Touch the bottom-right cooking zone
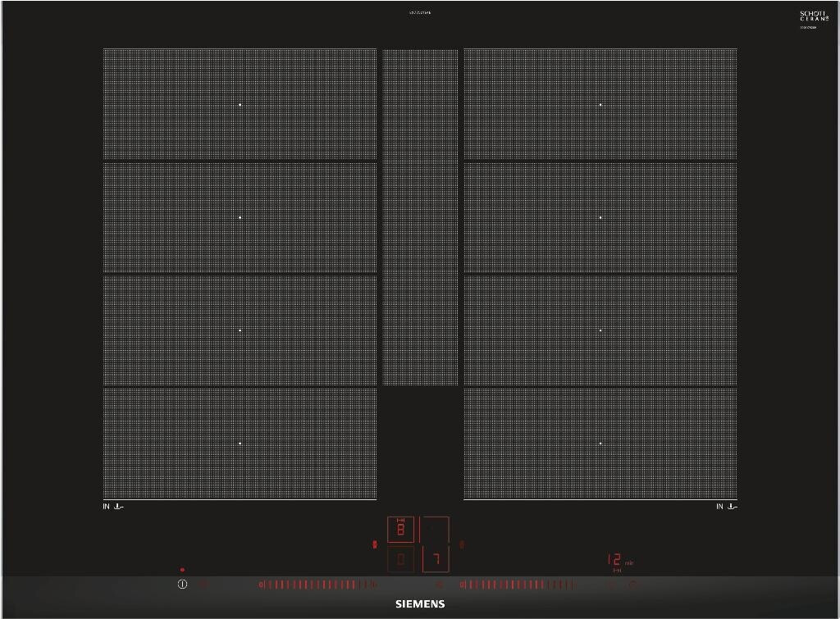 point(600,444)
